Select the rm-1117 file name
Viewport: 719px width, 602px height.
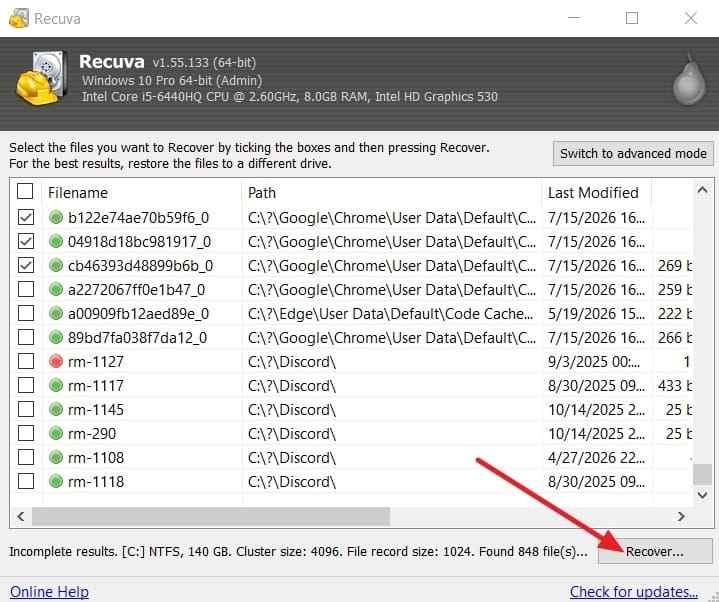(96, 386)
